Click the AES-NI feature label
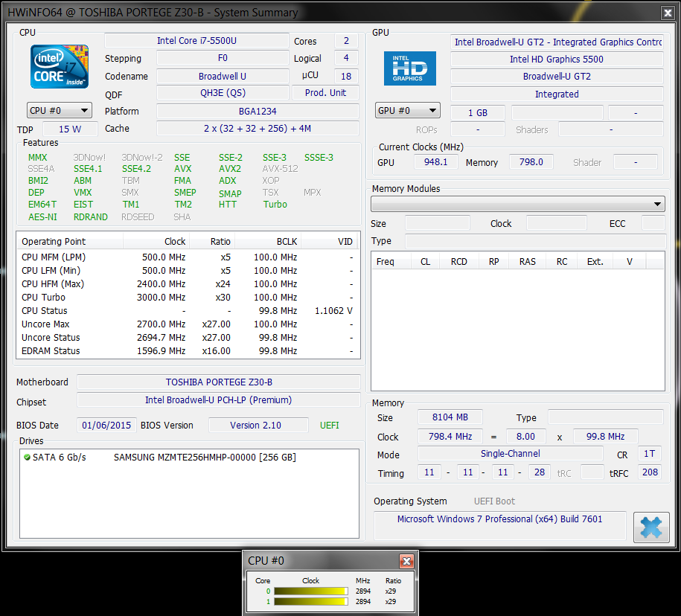681x616 pixels. (42, 216)
